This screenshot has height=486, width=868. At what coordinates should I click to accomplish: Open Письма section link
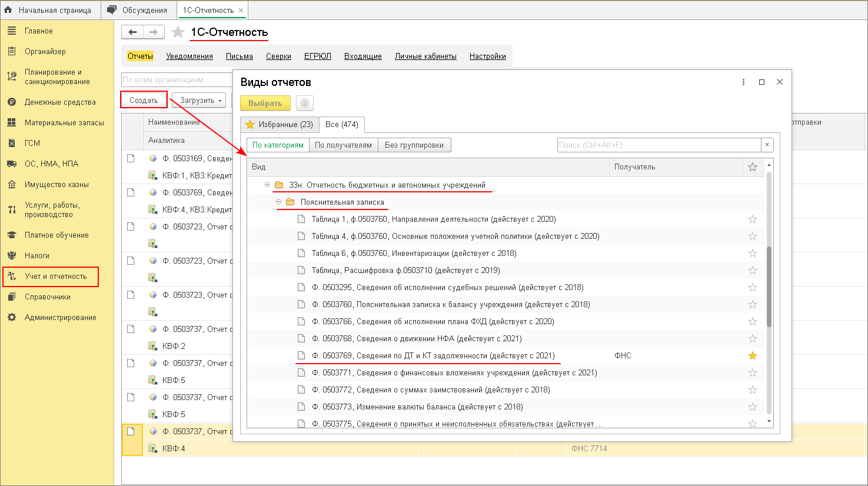240,56
